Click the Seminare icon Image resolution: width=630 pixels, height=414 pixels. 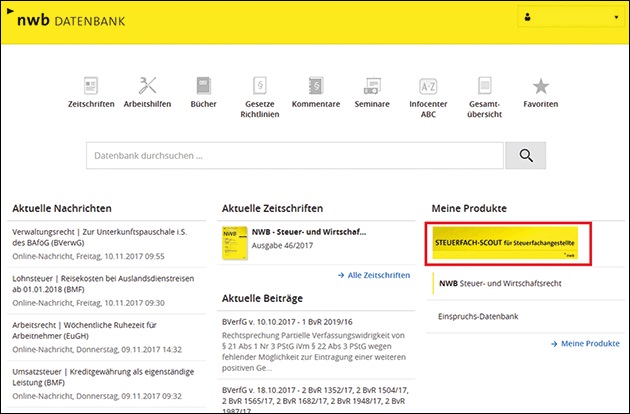(x=373, y=86)
